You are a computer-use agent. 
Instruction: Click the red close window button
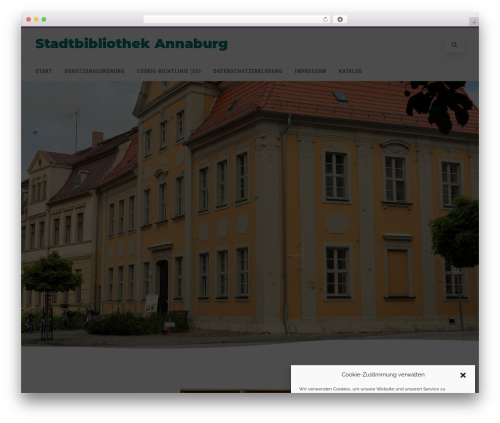tap(29, 20)
